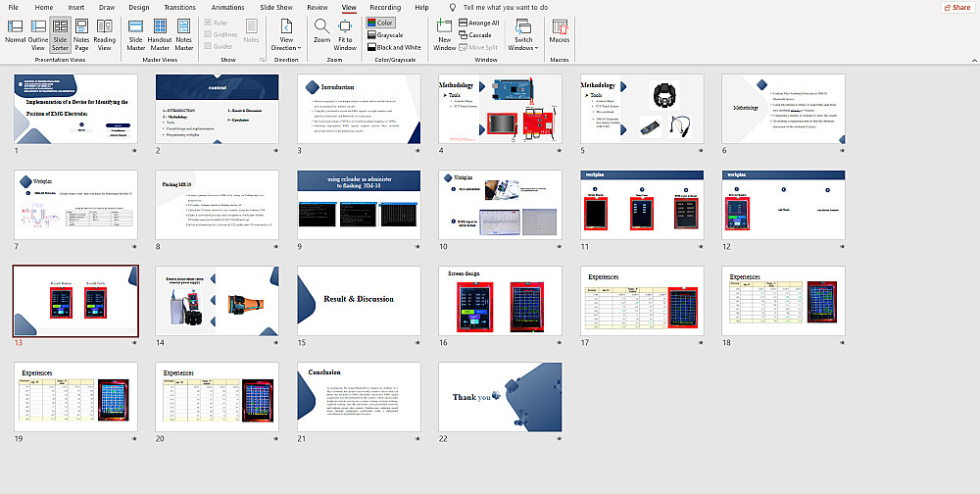The width and height of the screenshot is (980, 494).
Task: Open the File tab
Action: click(13, 8)
